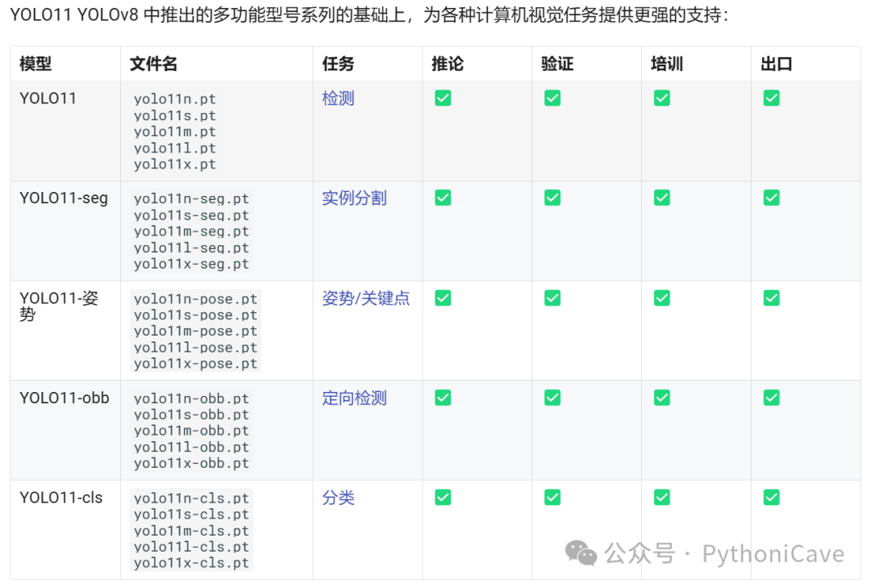Viewport: 871px width, 588px height.
Task: Click the 出口 checkmark in the YOLO11-seg row
Action: [771, 198]
